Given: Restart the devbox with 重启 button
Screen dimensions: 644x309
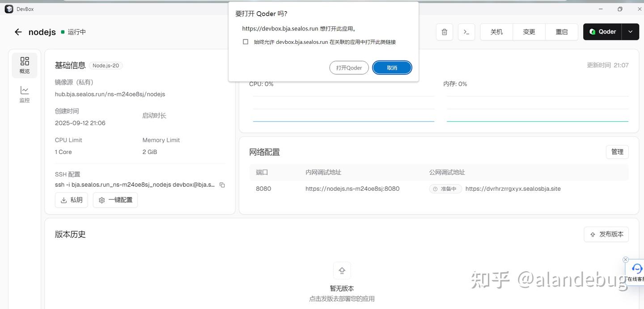Looking at the screenshot, I should coord(562,32).
